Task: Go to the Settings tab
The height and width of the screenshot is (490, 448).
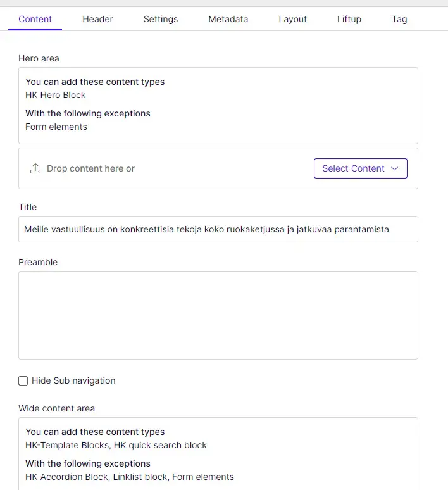Action: [x=160, y=19]
